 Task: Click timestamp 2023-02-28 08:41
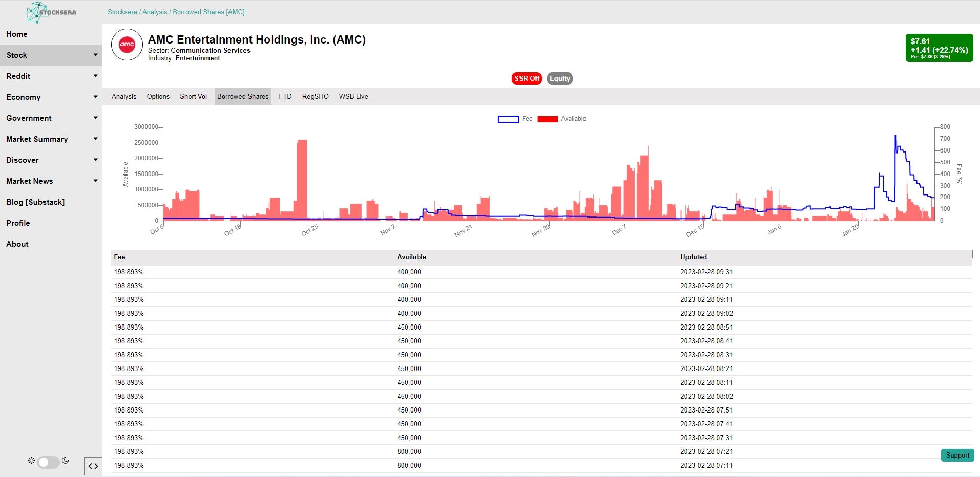point(706,341)
